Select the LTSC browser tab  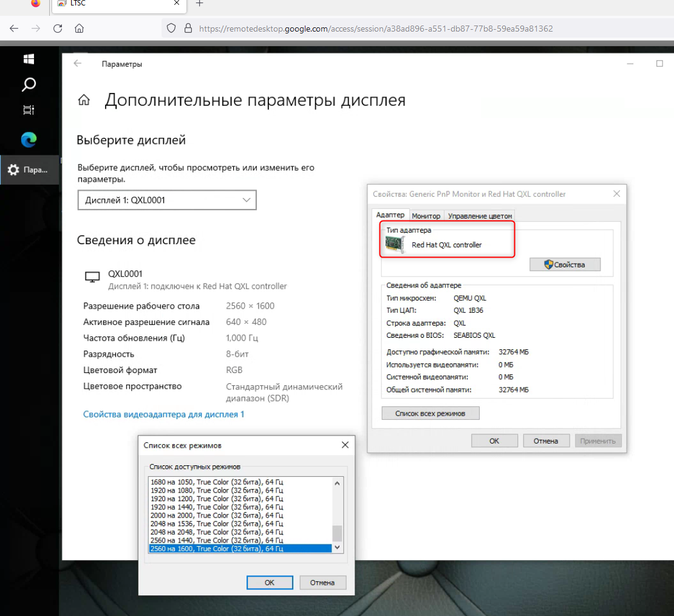119,4
